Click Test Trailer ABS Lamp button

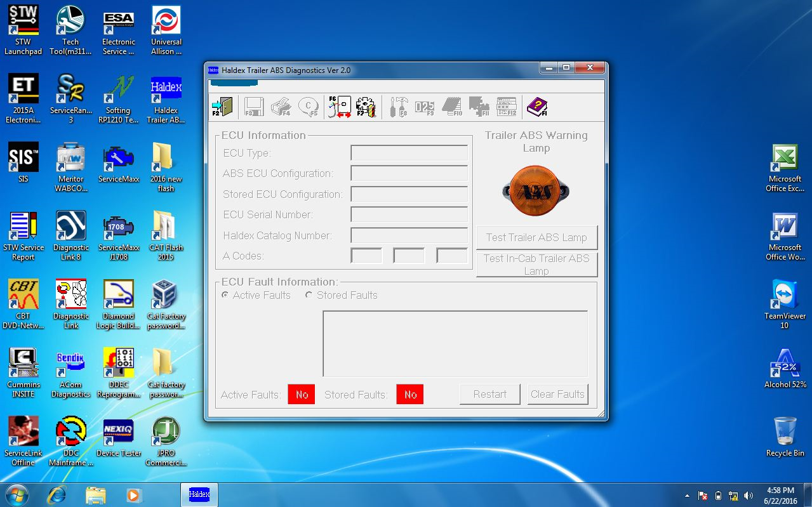tap(536, 237)
